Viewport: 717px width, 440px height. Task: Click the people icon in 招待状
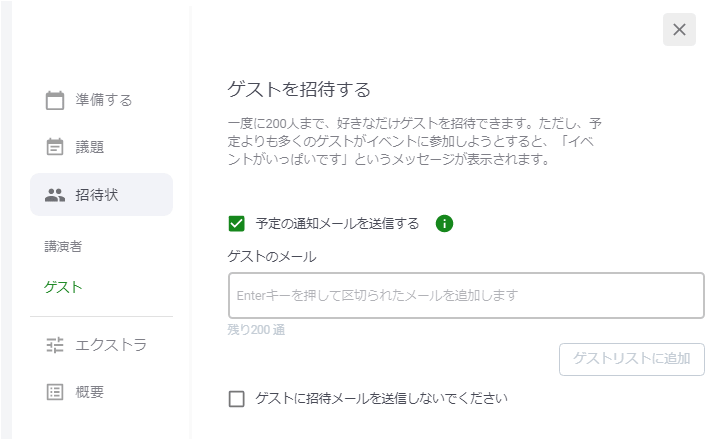pos(55,195)
